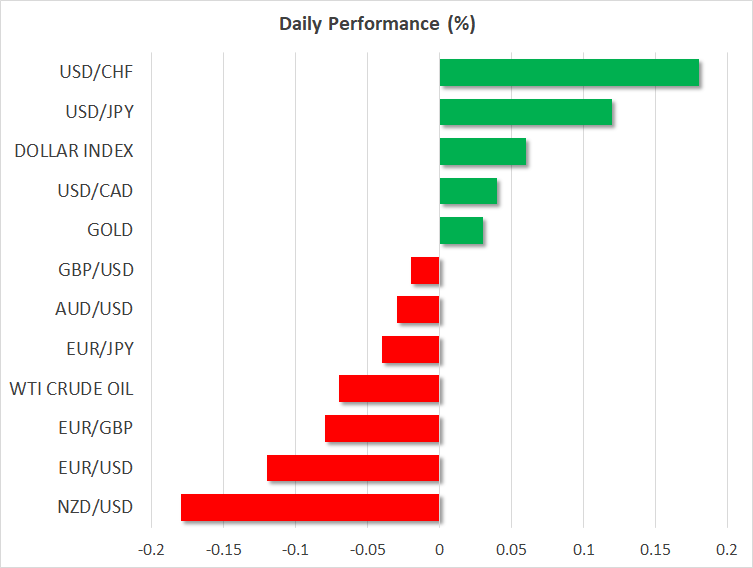Select the long red NZD/USD bar

pos(310,507)
